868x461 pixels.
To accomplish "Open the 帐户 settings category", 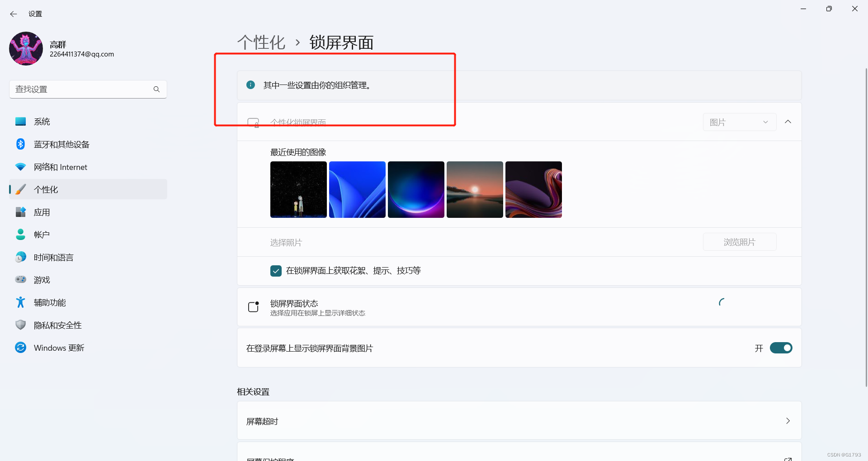I will 88,235.
